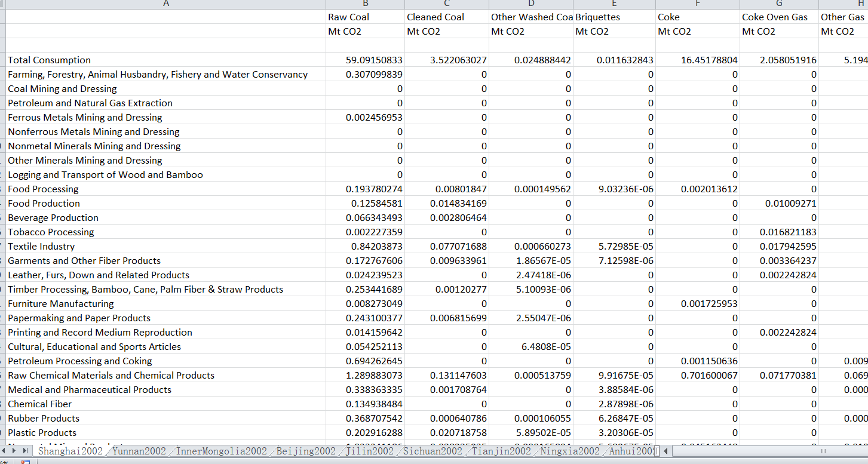Switch to the Beijing2002 sheet
This screenshot has height=464, width=868.
306,451
